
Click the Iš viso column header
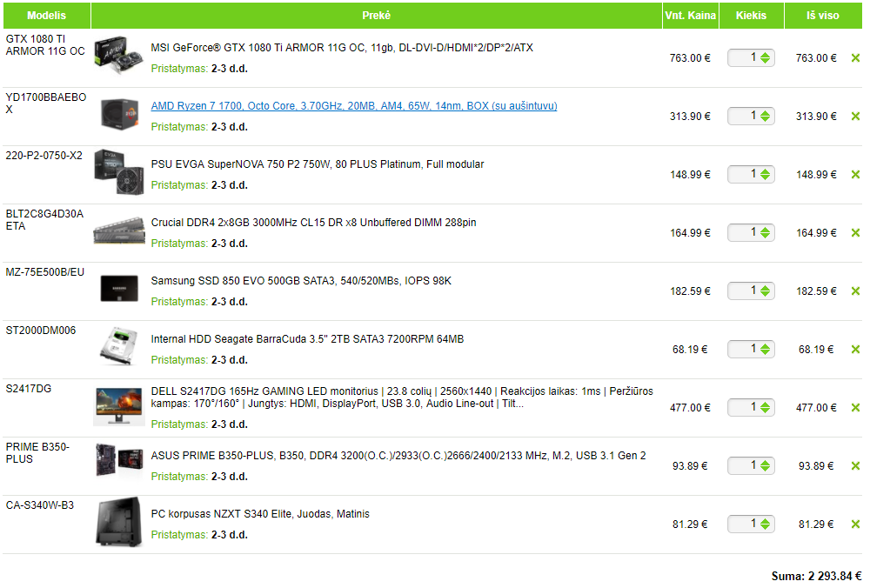[x=823, y=16]
